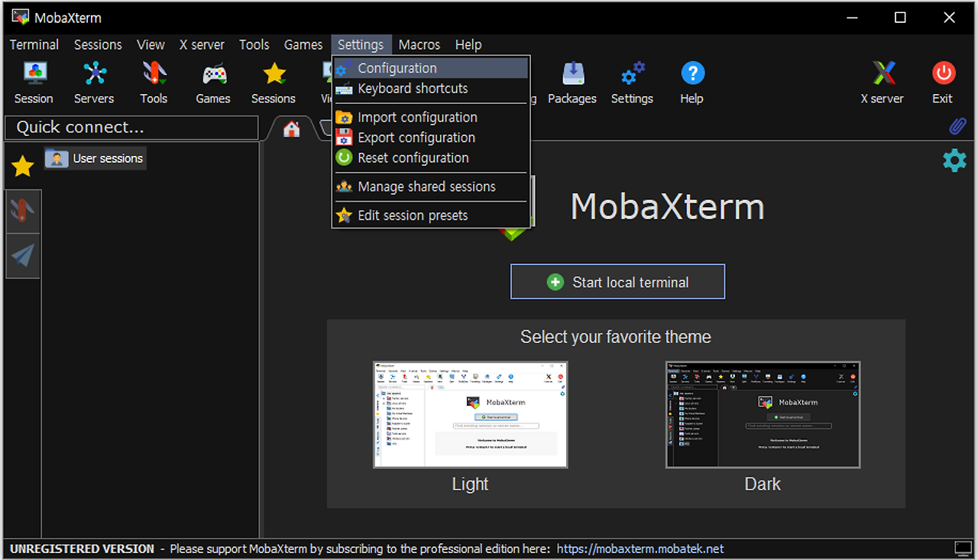Click the MobaXterm app icon in the title bar
The width and height of the screenshot is (978, 560).
point(20,17)
